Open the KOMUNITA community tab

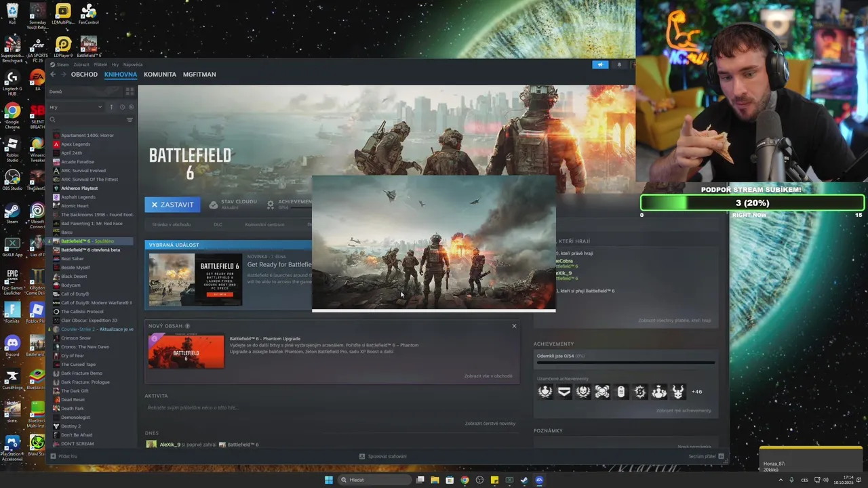pos(160,75)
